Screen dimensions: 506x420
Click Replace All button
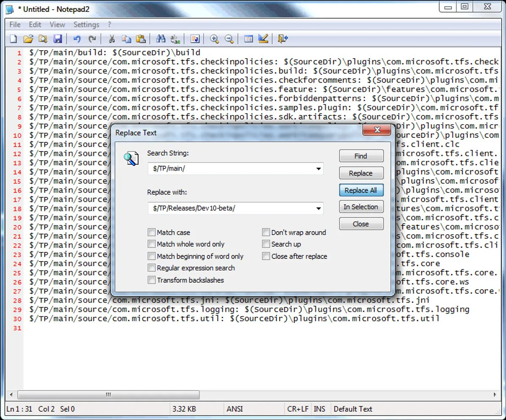[x=361, y=190]
